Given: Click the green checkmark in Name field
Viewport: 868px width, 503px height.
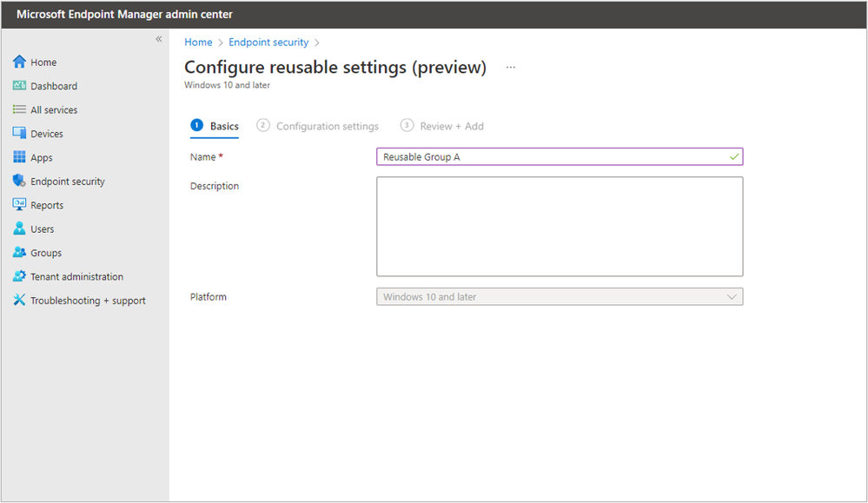Looking at the screenshot, I should click(x=734, y=156).
